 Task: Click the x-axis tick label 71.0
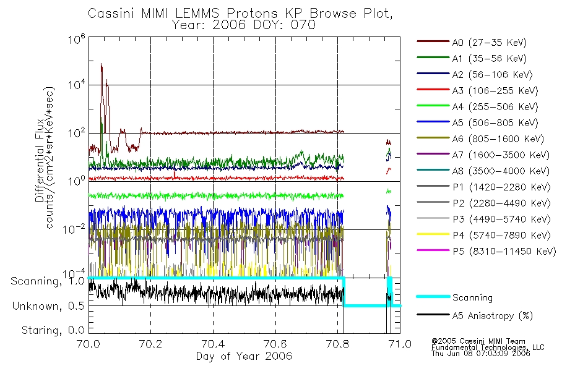click(400, 344)
